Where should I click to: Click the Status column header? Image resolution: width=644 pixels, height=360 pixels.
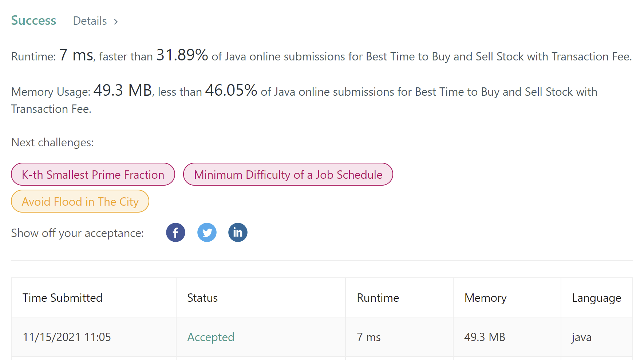pos(202,298)
